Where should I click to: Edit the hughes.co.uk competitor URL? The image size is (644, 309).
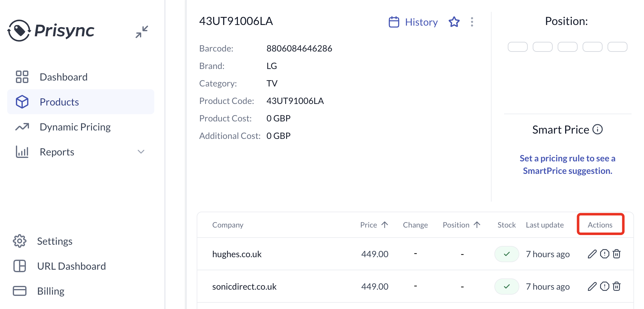click(592, 254)
